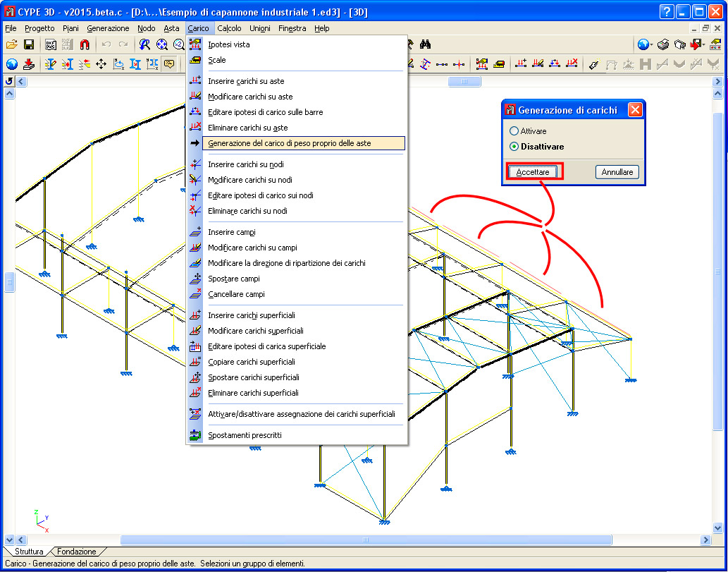Open the File menu

[11, 28]
